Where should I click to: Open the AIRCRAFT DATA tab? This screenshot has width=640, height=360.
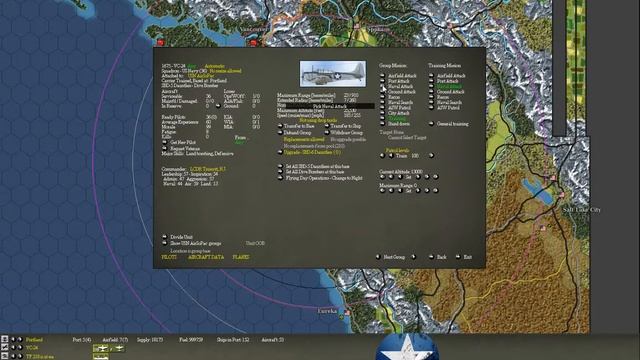point(206,257)
